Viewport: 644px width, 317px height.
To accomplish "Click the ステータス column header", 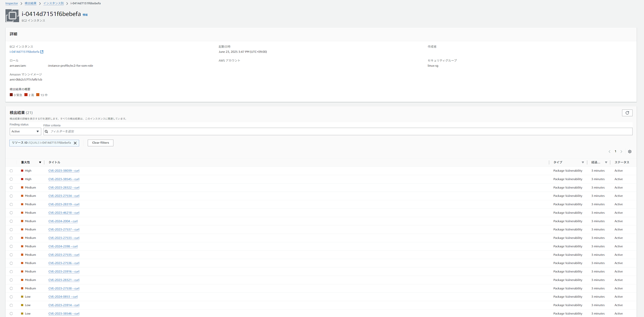I will (x=622, y=163).
